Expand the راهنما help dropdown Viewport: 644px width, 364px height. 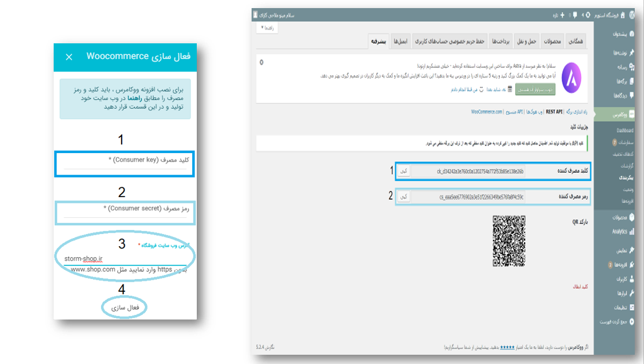(x=267, y=28)
